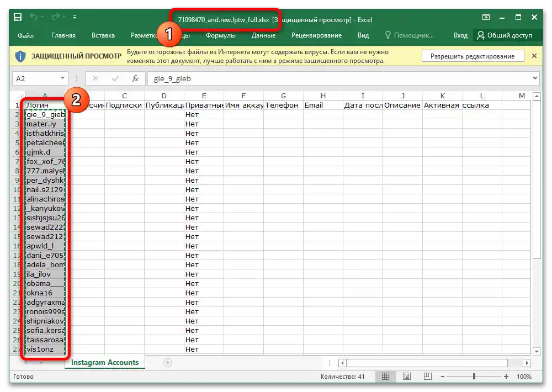The height and width of the screenshot is (392, 552).
Task: Close the protected view message bar
Action: (534, 56)
